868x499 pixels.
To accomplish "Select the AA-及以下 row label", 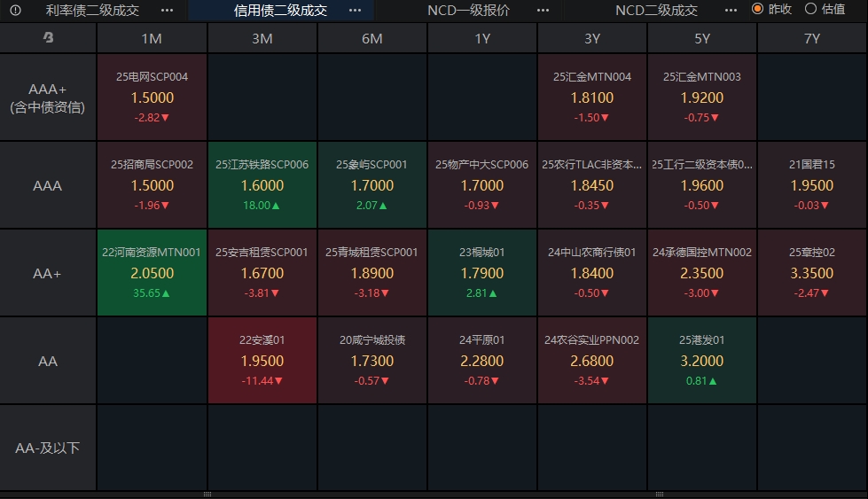I will click(x=48, y=448).
